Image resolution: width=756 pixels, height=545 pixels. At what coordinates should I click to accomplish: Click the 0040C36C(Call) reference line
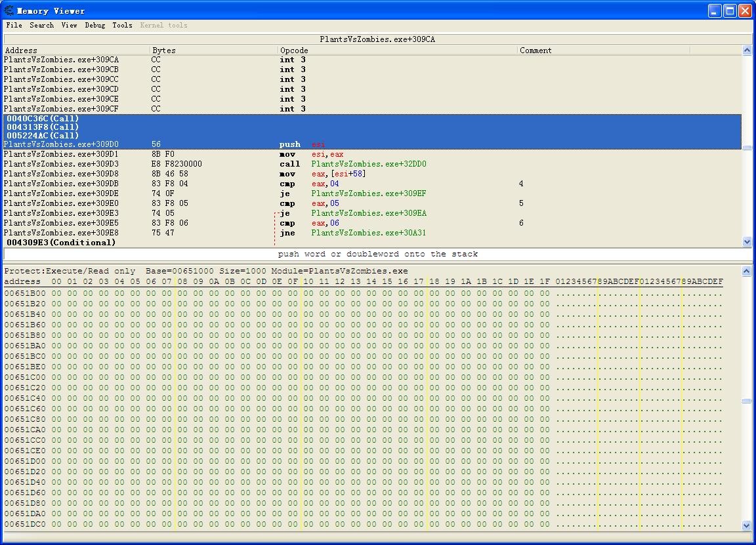coord(43,119)
